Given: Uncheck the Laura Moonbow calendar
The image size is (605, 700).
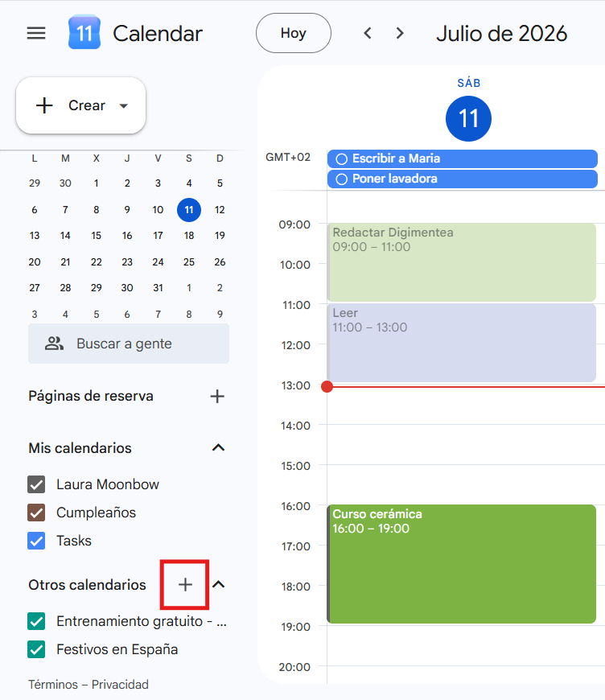Looking at the screenshot, I should coord(36,484).
